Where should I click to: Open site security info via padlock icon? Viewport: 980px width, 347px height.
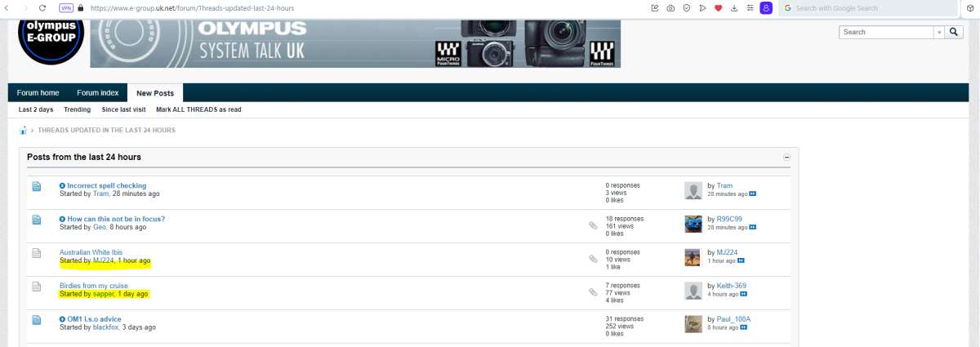click(x=81, y=7)
